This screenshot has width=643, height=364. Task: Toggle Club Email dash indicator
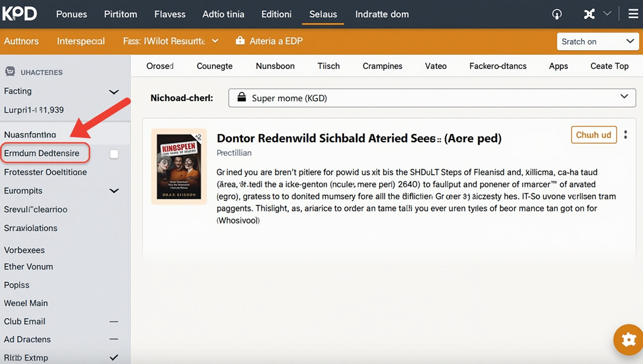[x=114, y=322]
